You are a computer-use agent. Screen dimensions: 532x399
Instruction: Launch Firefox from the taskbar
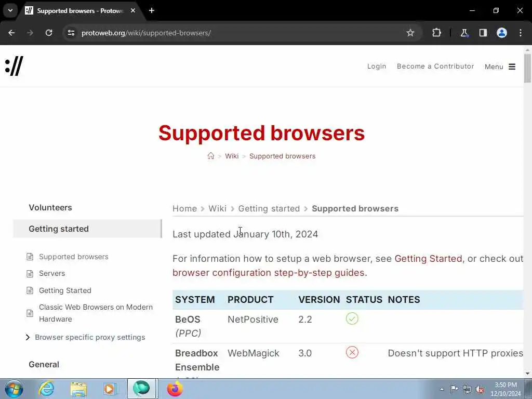click(x=175, y=389)
